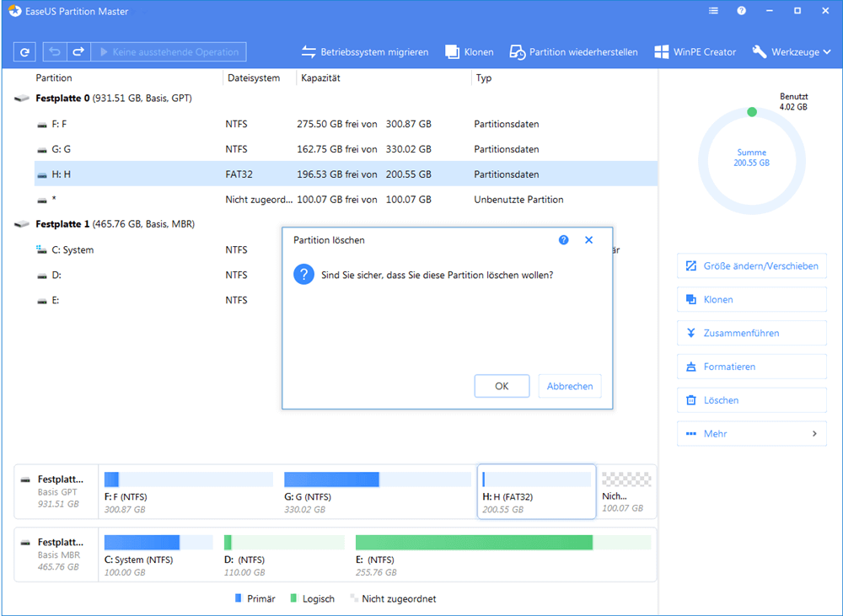Image resolution: width=843 pixels, height=616 pixels.
Task: Click the Typ column header
Action: (x=484, y=78)
